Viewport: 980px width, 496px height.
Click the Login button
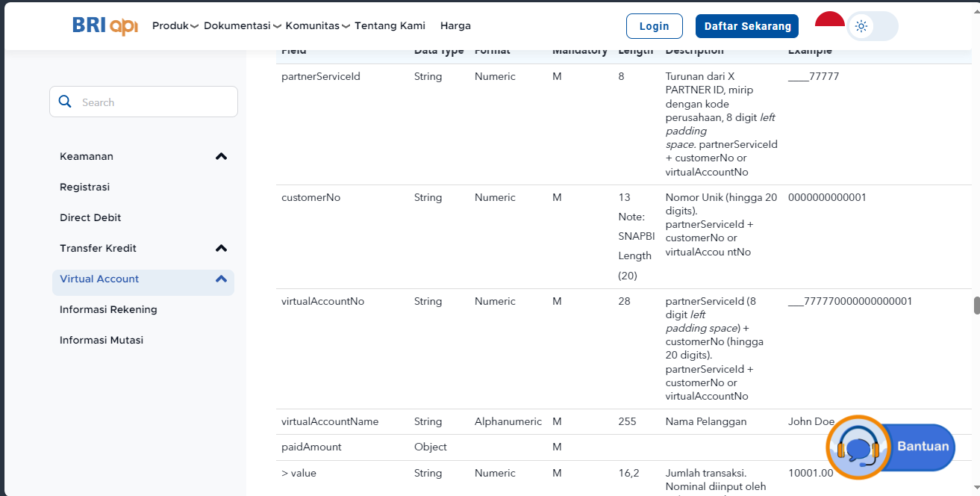click(655, 26)
